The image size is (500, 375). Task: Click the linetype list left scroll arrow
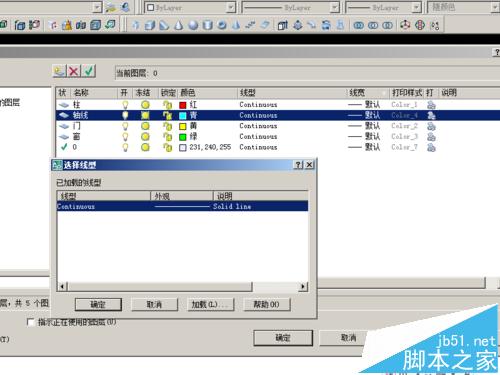[62, 286]
